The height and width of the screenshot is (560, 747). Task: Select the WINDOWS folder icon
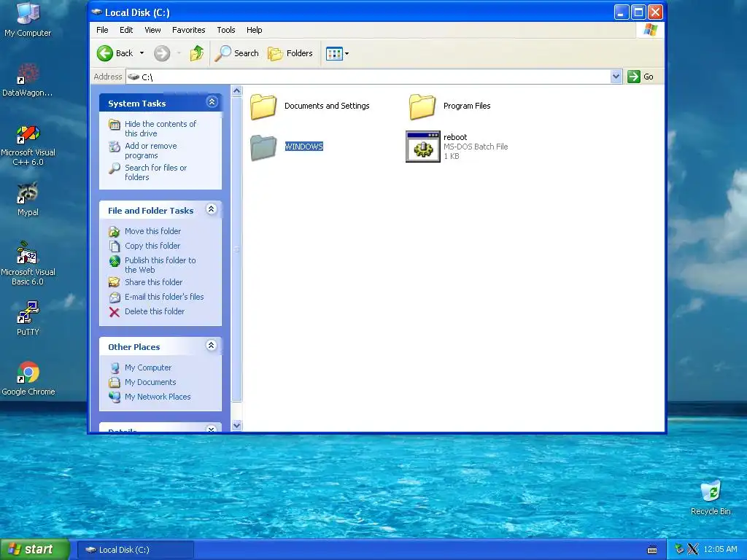[263, 147]
